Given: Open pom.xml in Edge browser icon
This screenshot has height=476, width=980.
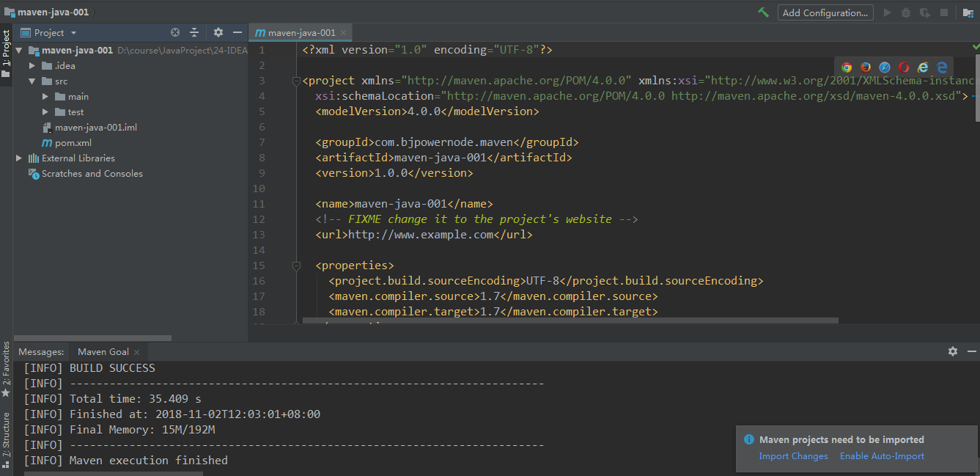Looking at the screenshot, I should pyautogui.click(x=942, y=67).
